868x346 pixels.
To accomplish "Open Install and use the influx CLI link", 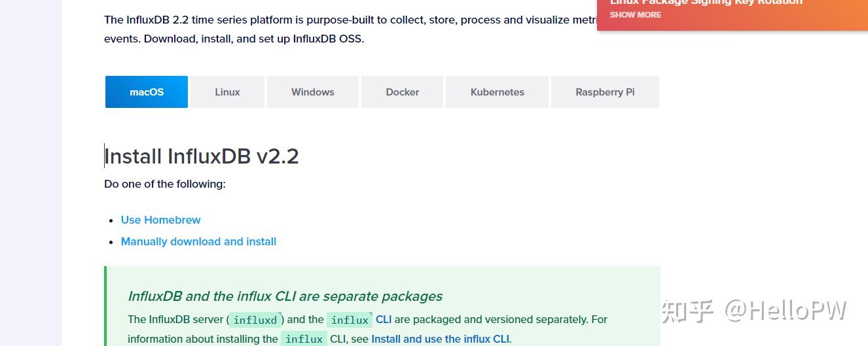I will (440, 339).
